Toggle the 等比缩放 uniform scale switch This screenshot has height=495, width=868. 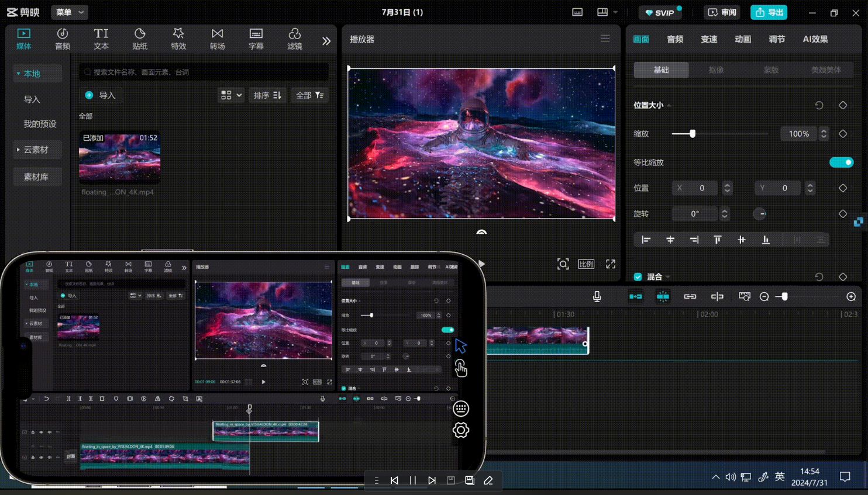841,162
